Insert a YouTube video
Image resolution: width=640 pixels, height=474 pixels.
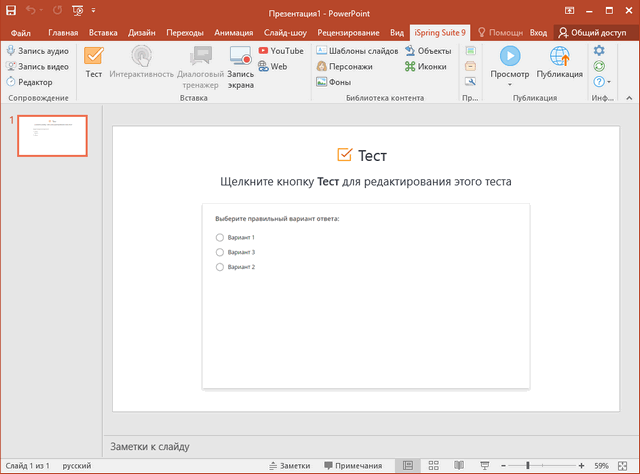pos(281,50)
